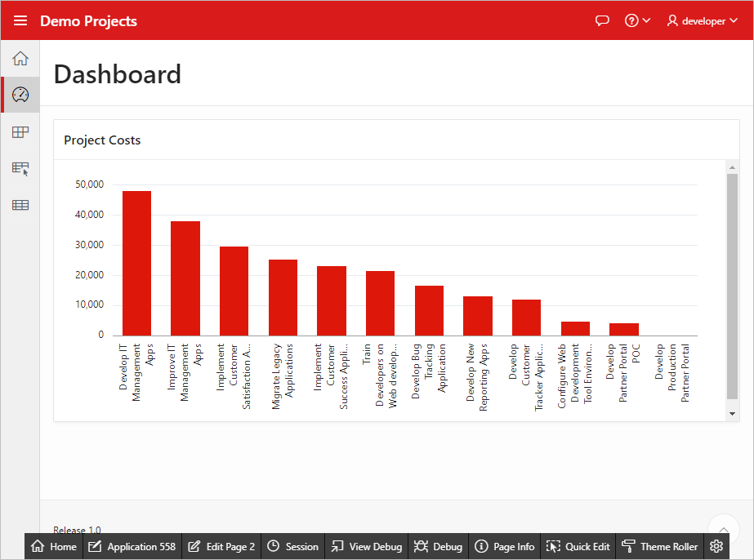Click the Session button in the toolbar
Image resolution: width=754 pixels, height=560 pixels.
click(292, 547)
